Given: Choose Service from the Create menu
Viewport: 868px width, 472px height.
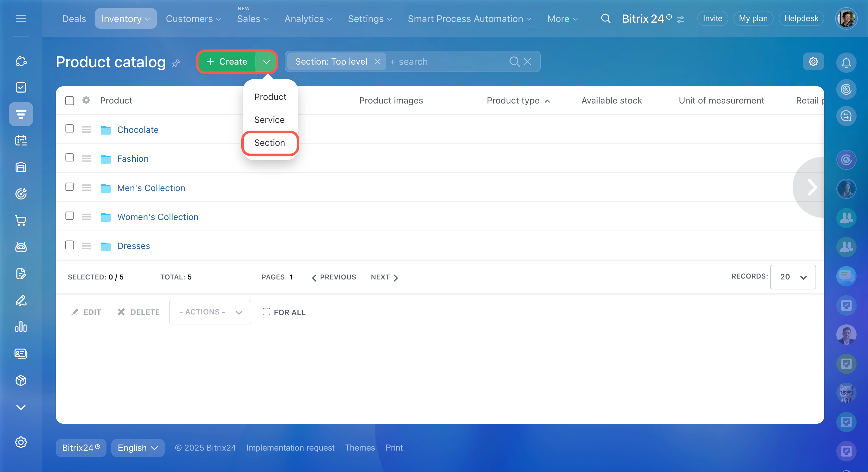Looking at the screenshot, I should coord(269,120).
